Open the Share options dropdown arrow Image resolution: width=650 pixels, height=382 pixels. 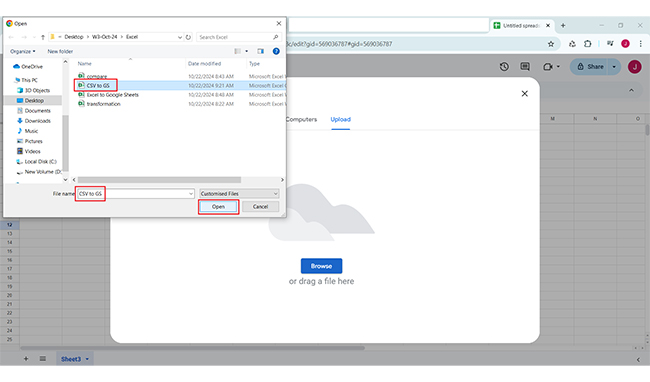pos(614,67)
